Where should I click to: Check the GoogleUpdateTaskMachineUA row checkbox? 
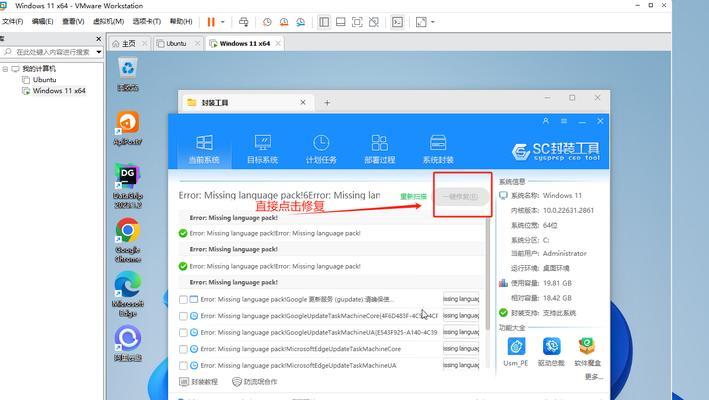pos(183,333)
